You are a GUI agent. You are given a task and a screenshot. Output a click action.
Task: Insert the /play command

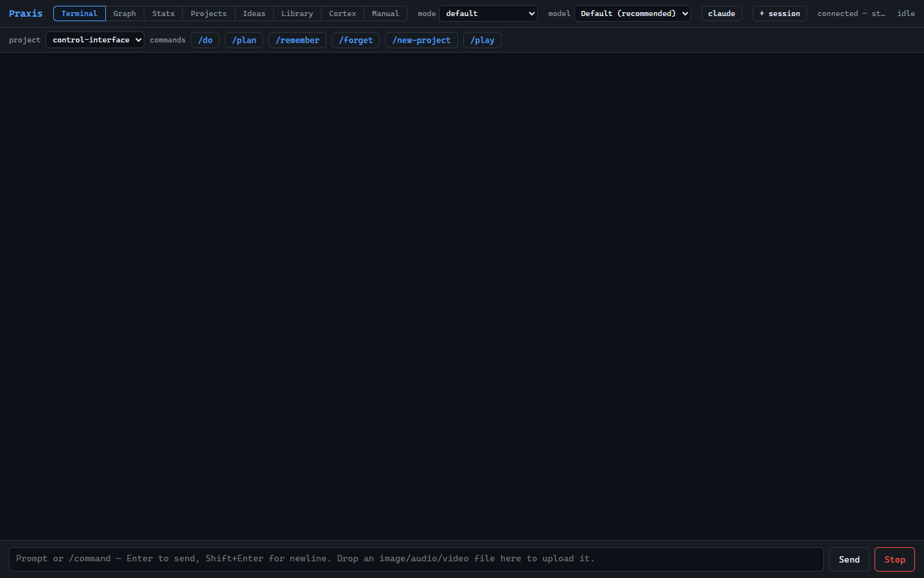pyautogui.click(x=483, y=40)
